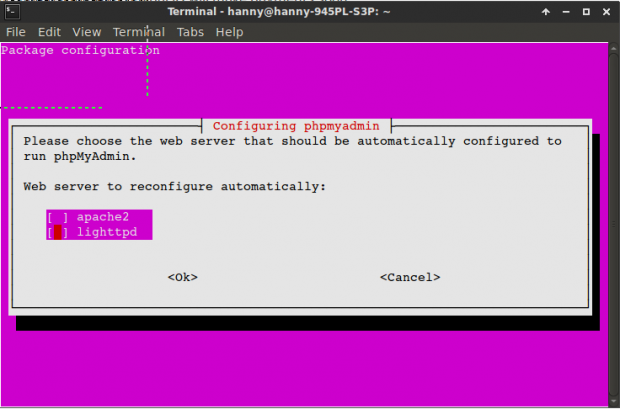The height and width of the screenshot is (409, 620).
Task: Click the terminal vertical scrollbar
Action: (x=614, y=224)
